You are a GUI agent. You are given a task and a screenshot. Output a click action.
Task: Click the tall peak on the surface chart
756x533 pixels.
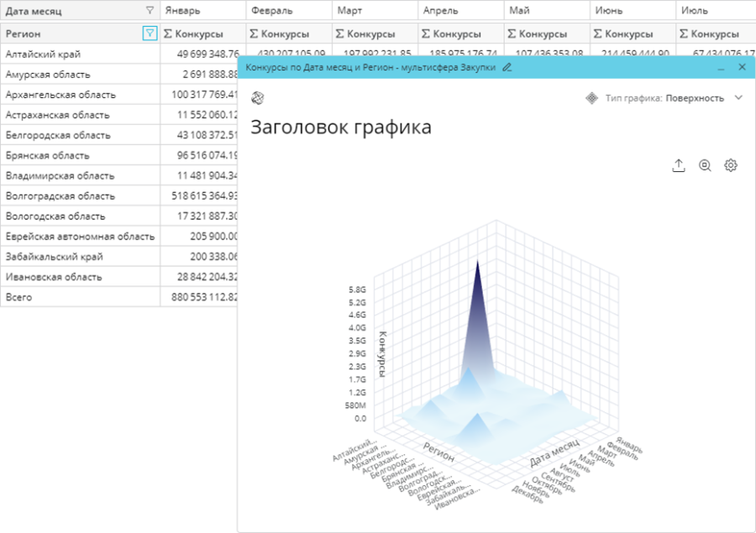tap(477, 277)
